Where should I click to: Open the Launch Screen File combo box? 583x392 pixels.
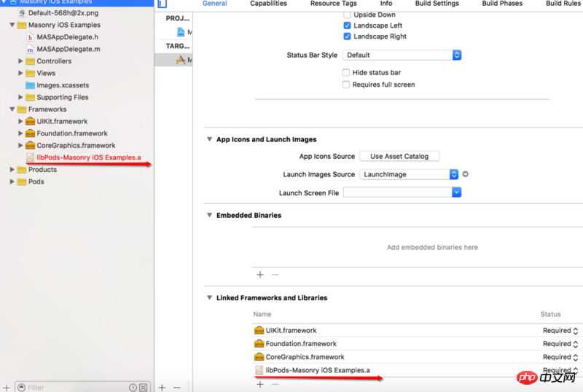click(402, 192)
